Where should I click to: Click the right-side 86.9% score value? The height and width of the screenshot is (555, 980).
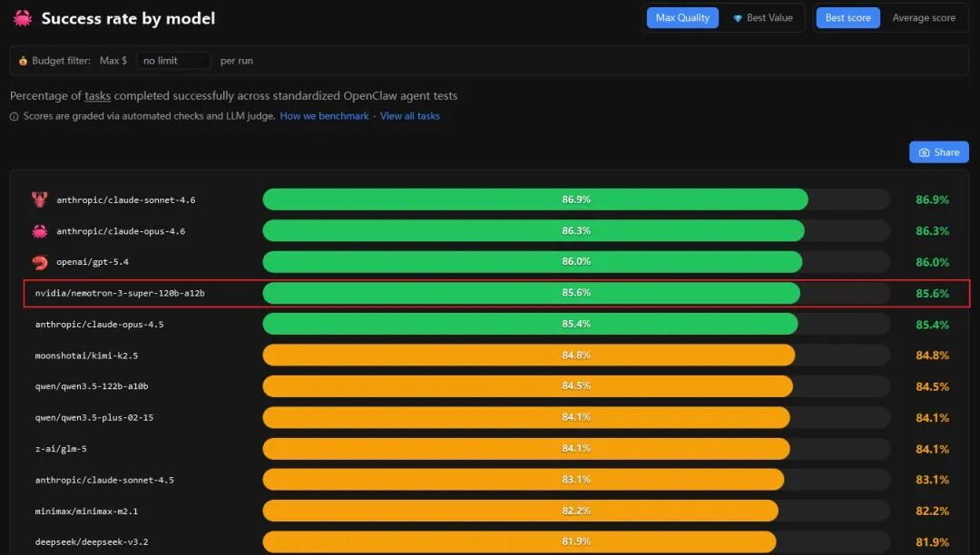932,200
